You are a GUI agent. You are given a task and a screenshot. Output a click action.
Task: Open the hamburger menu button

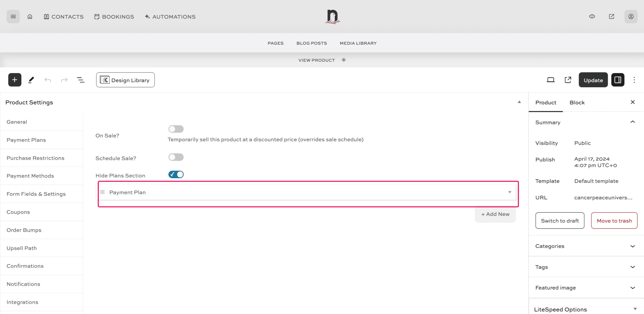tap(13, 17)
